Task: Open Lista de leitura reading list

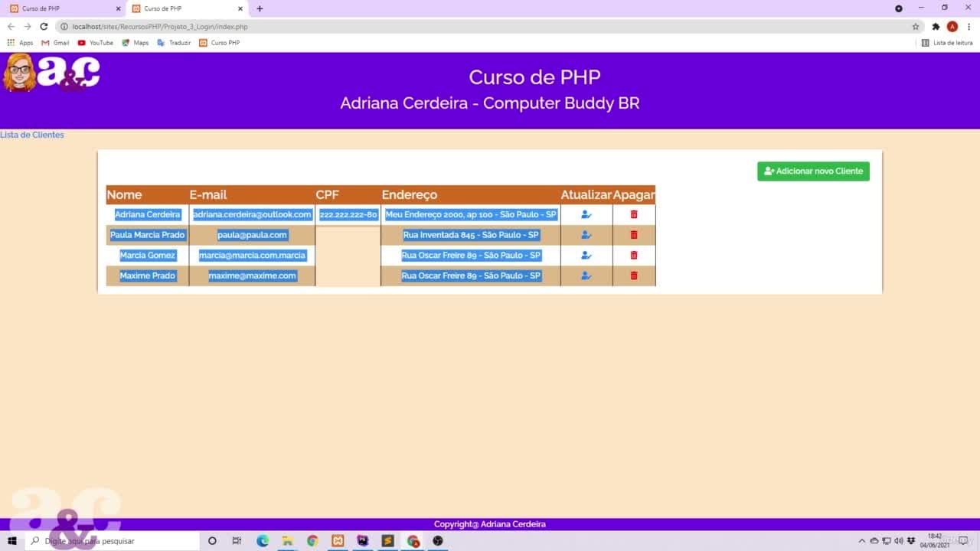Action: (947, 43)
